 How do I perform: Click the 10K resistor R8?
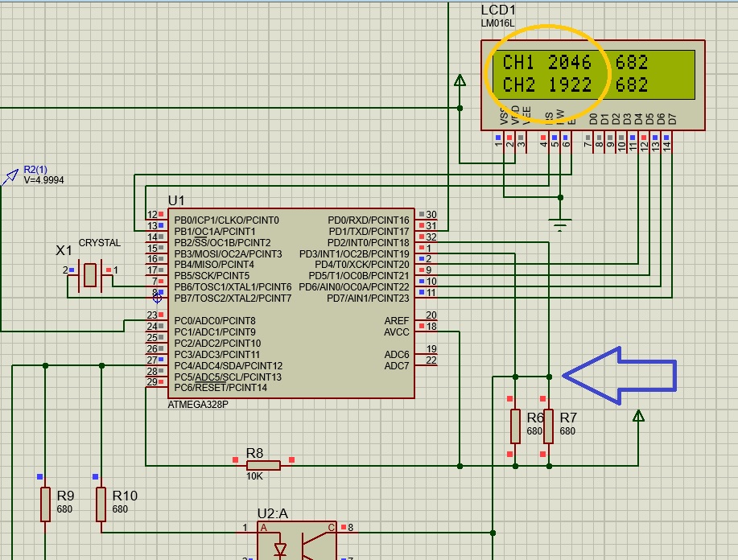pos(263,465)
